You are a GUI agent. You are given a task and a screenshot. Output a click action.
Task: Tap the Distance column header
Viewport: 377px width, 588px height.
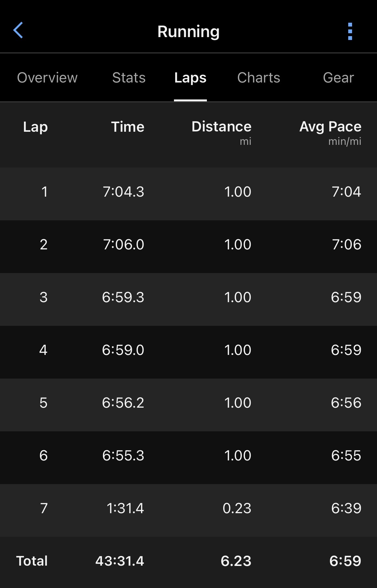[x=221, y=127]
